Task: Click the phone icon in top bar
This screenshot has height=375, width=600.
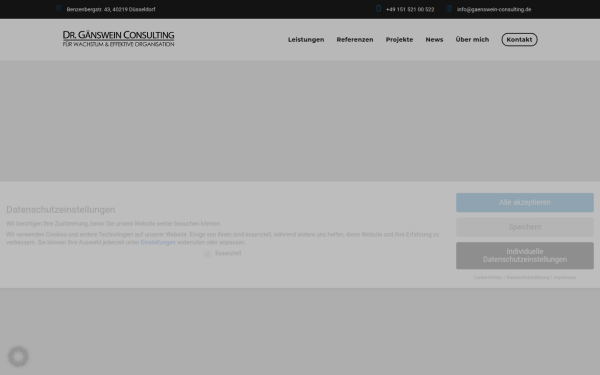Action: coord(378,9)
